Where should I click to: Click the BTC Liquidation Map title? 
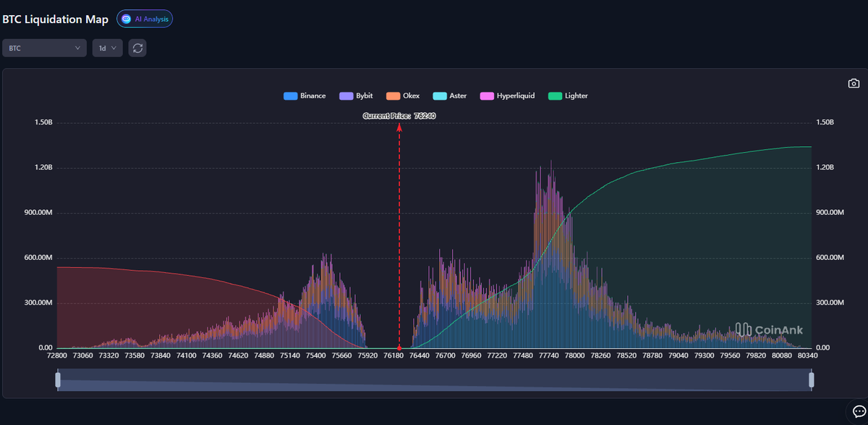coord(56,19)
